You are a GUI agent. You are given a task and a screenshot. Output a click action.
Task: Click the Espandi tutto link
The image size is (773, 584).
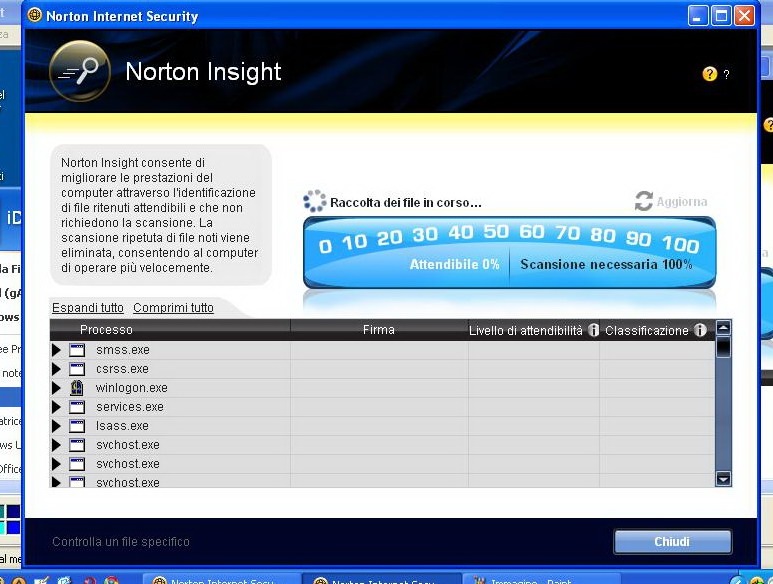[x=88, y=308]
